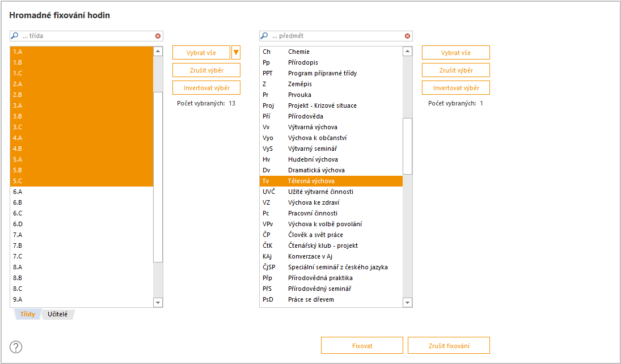Select the Dramatická výchova subject row

click(x=332, y=170)
